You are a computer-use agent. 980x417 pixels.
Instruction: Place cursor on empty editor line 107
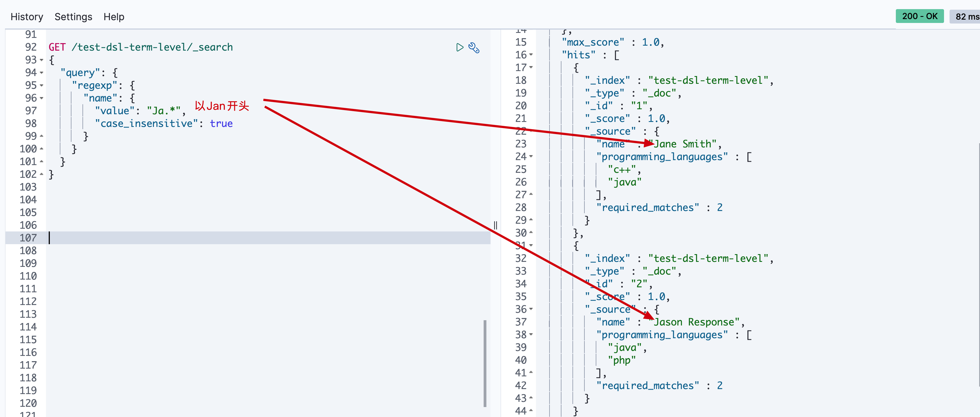(x=228, y=238)
